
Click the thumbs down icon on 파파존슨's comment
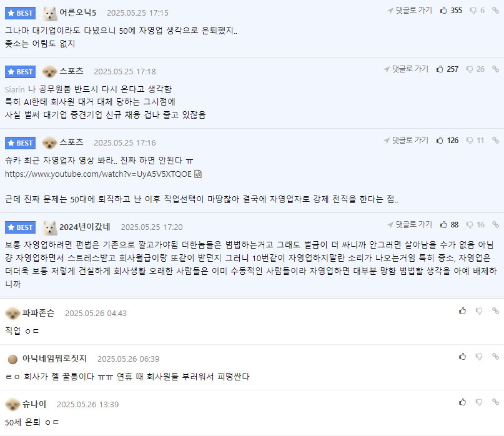pos(479,310)
